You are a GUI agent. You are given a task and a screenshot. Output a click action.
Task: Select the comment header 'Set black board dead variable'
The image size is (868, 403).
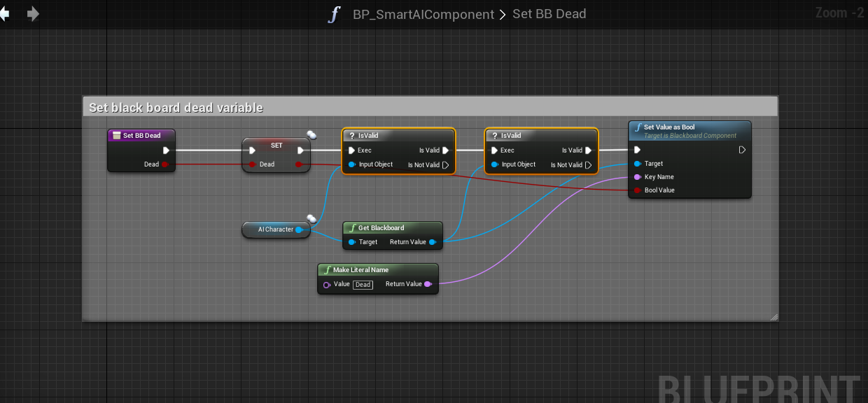click(x=176, y=107)
